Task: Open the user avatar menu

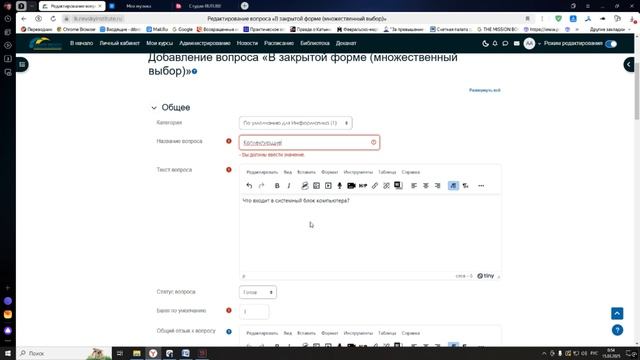Action: (529, 43)
